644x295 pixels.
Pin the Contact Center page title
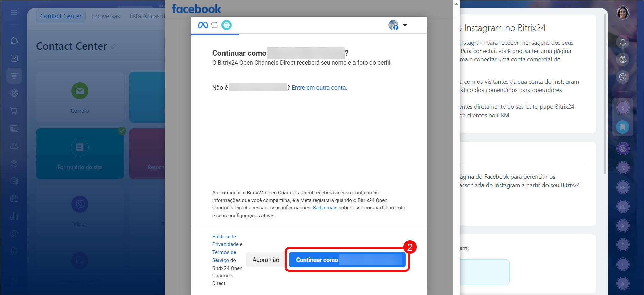113,47
